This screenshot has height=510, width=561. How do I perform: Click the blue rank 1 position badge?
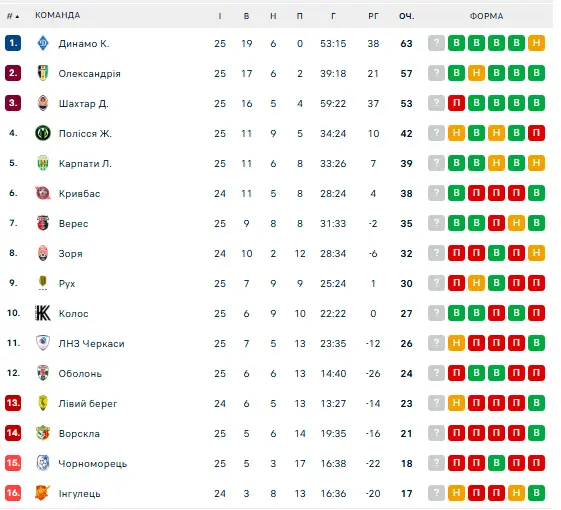[x=13, y=43]
